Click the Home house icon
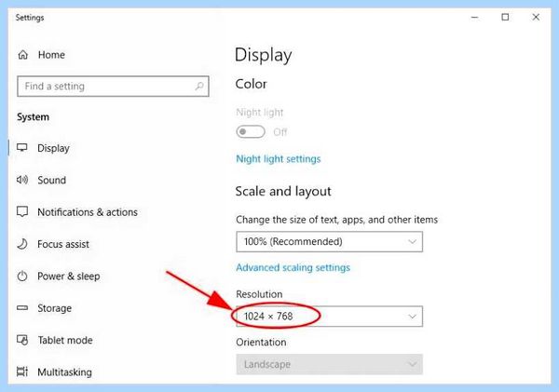 (x=22, y=55)
